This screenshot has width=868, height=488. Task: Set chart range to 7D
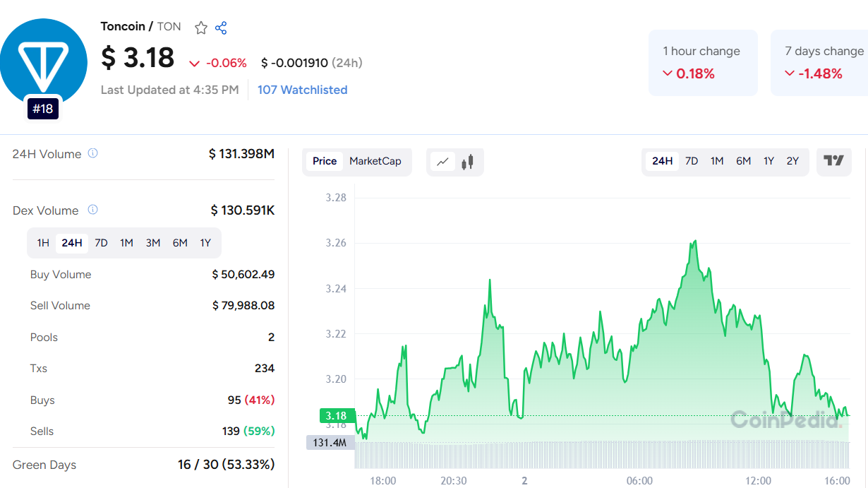(x=692, y=161)
